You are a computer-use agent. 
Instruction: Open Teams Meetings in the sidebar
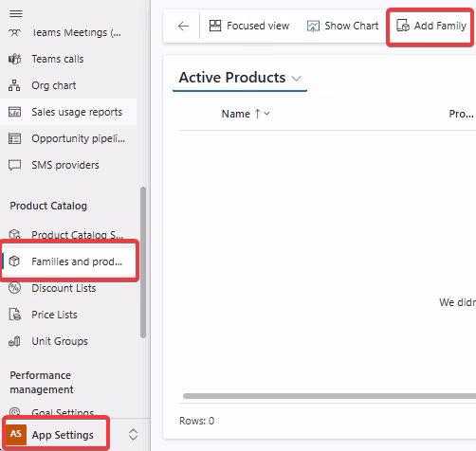[68, 32]
